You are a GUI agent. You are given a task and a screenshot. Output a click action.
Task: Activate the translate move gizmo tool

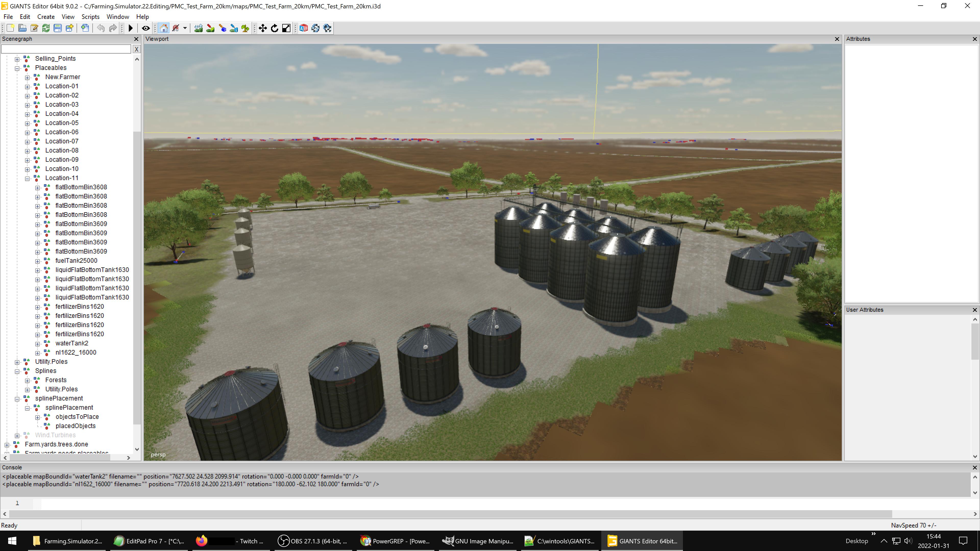click(x=263, y=28)
